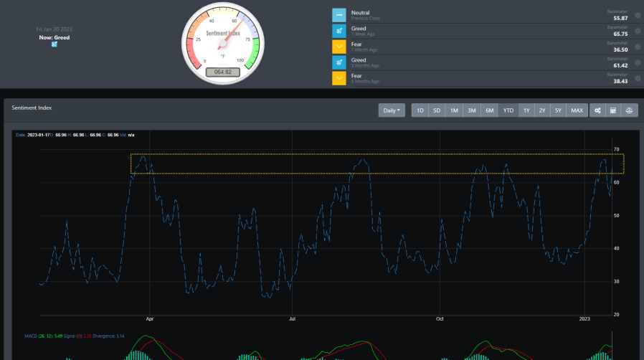
Task: Click the calculator icon in chart toolbar
Action: (x=613, y=110)
